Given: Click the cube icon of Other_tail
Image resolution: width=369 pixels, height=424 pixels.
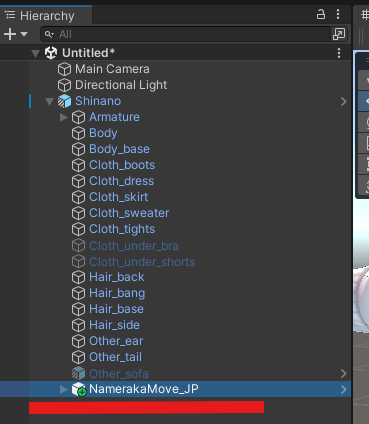Looking at the screenshot, I should [x=78, y=357].
